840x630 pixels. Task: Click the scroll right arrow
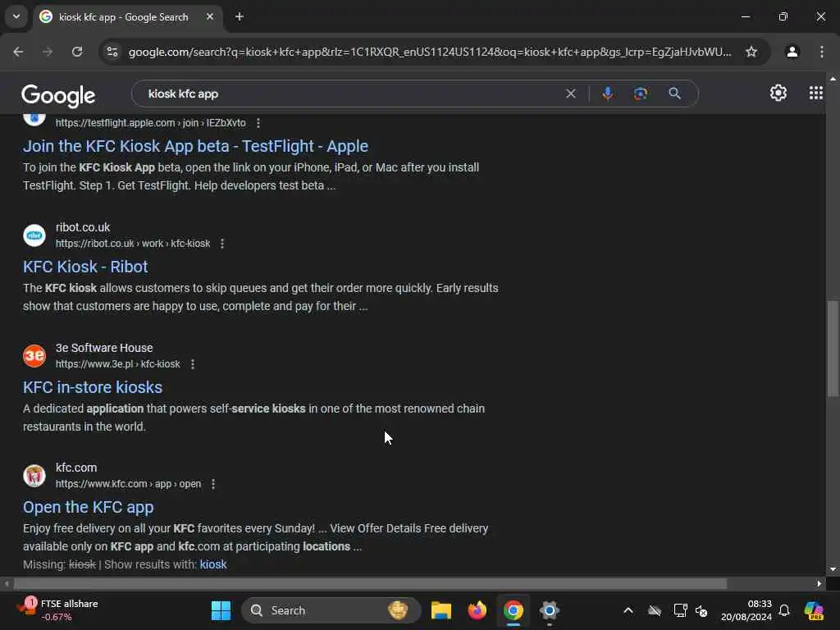[819, 583]
